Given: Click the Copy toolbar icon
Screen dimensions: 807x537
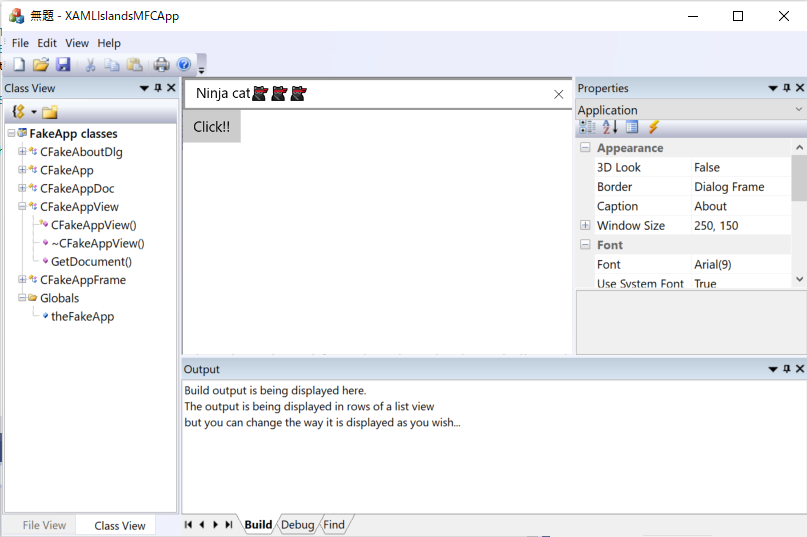Looking at the screenshot, I should pos(111,64).
